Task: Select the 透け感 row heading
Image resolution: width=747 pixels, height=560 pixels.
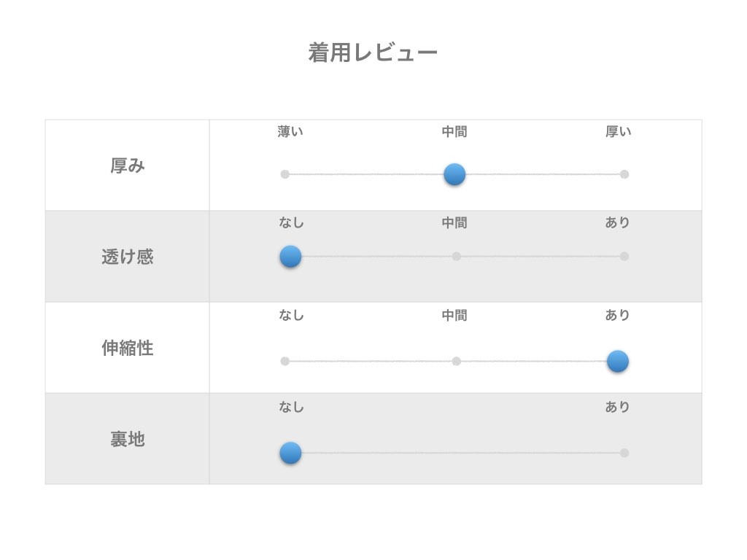Action: tap(128, 257)
